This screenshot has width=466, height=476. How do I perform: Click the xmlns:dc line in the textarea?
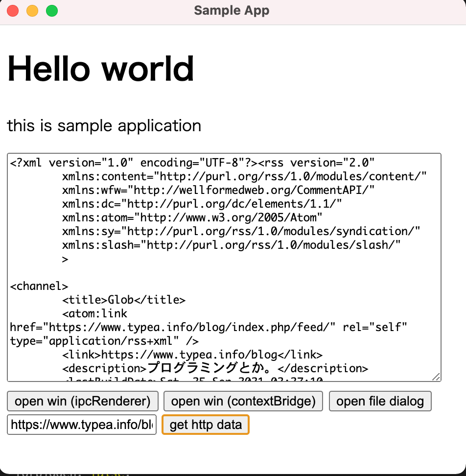pos(202,204)
